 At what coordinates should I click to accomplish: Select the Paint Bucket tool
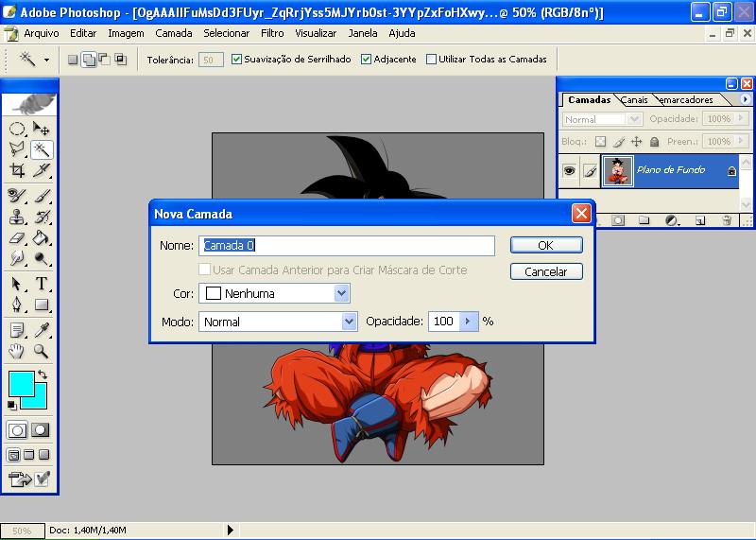(x=41, y=237)
